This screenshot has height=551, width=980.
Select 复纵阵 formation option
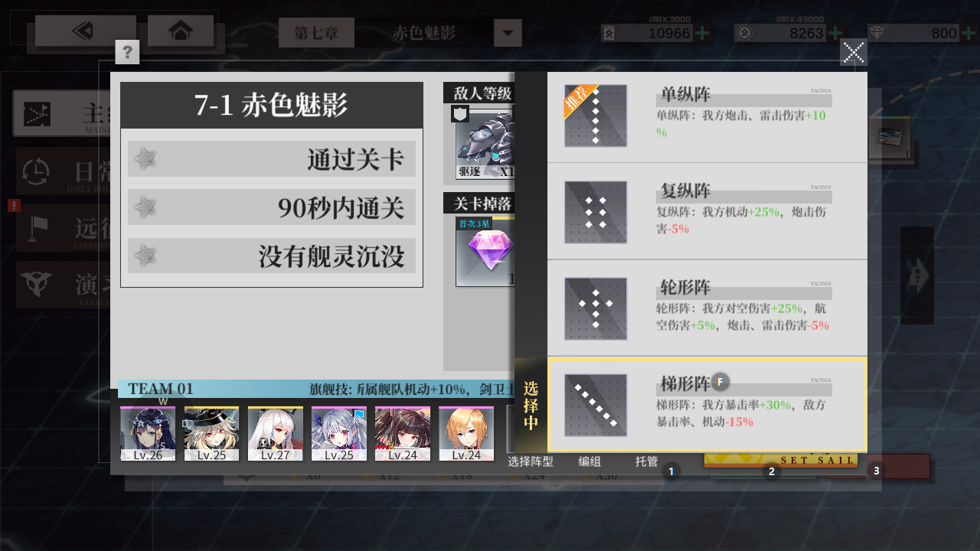(x=707, y=211)
